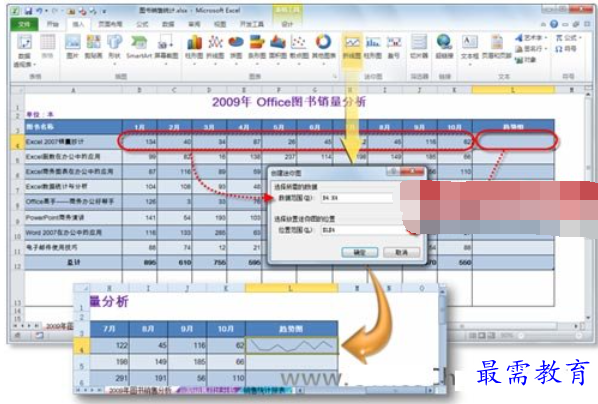Expand the 屏幕截图 screenshot dropdown
This screenshot has width=598, height=404.
point(166,64)
